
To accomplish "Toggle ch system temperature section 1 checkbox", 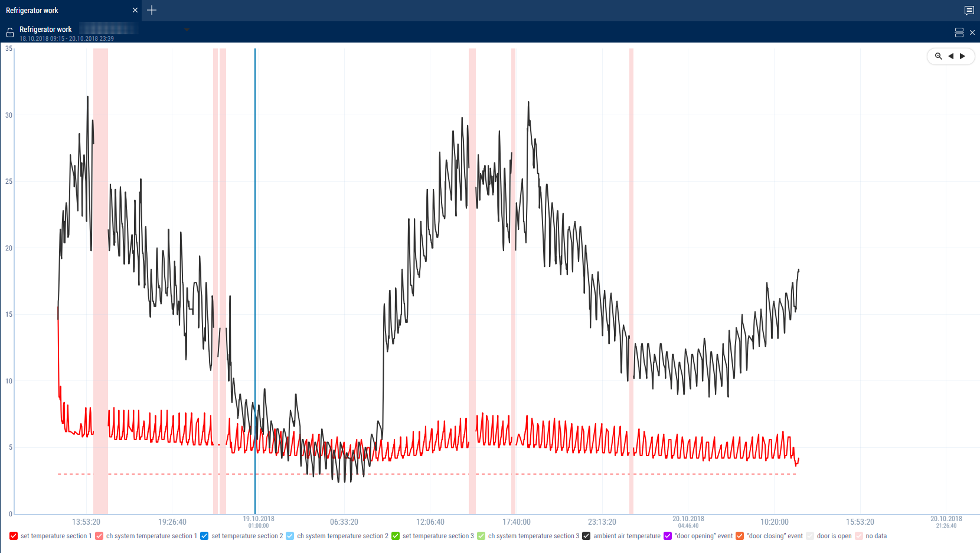I will [x=99, y=536].
